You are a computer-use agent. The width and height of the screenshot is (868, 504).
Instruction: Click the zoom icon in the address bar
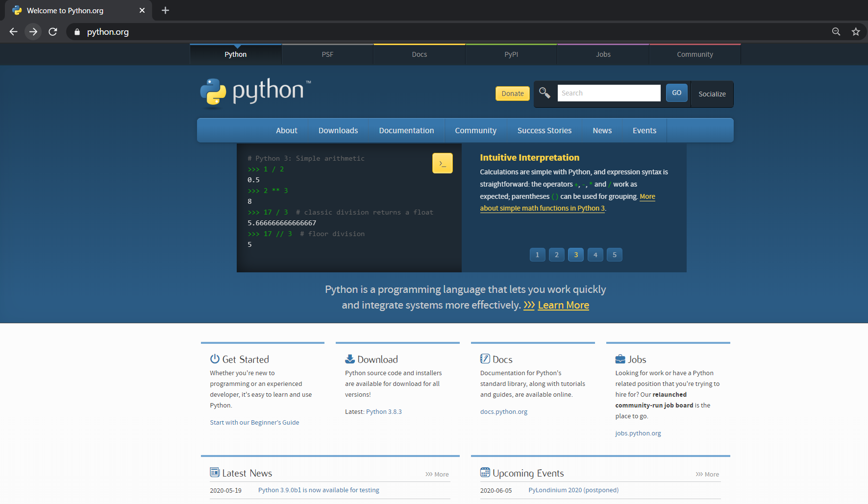coord(836,31)
